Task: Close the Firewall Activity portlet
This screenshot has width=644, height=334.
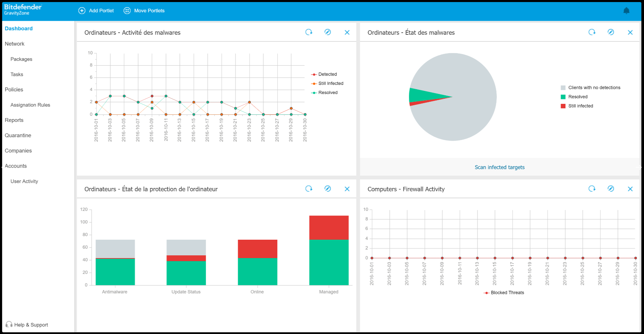Action: click(630, 189)
